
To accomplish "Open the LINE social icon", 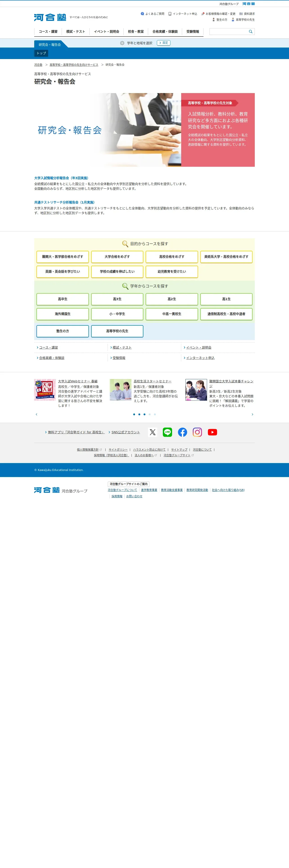I will pyautogui.click(x=167, y=432).
